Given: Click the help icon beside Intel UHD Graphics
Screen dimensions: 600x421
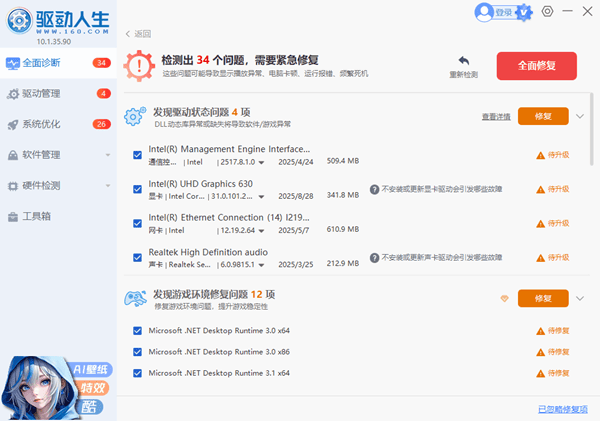Looking at the screenshot, I should [x=373, y=188].
